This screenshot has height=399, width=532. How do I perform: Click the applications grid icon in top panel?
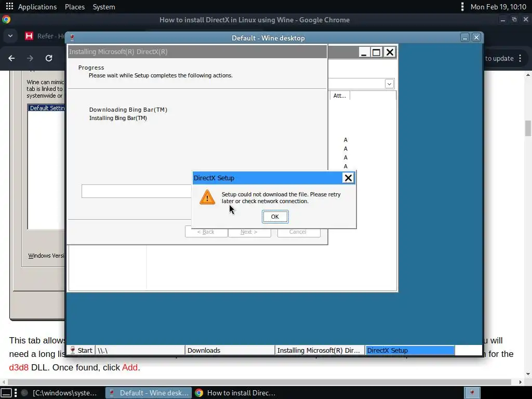9,6
